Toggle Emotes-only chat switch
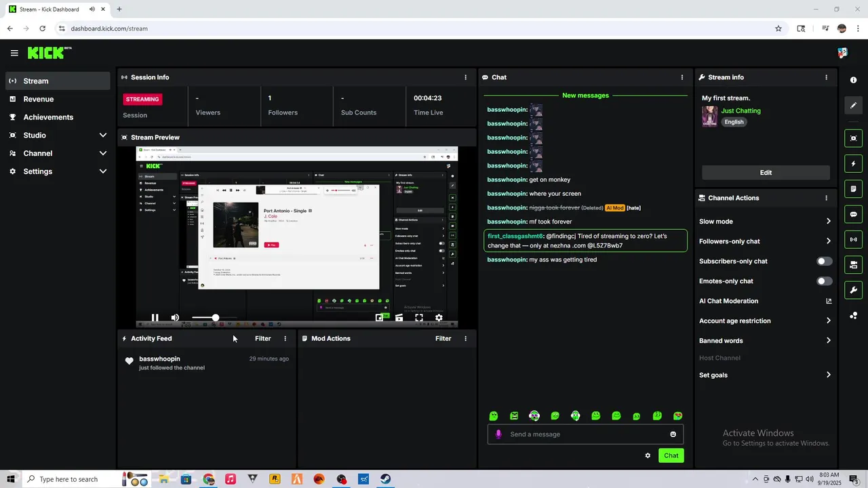The width and height of the screenshot is (868, 488). coord(824,281)
